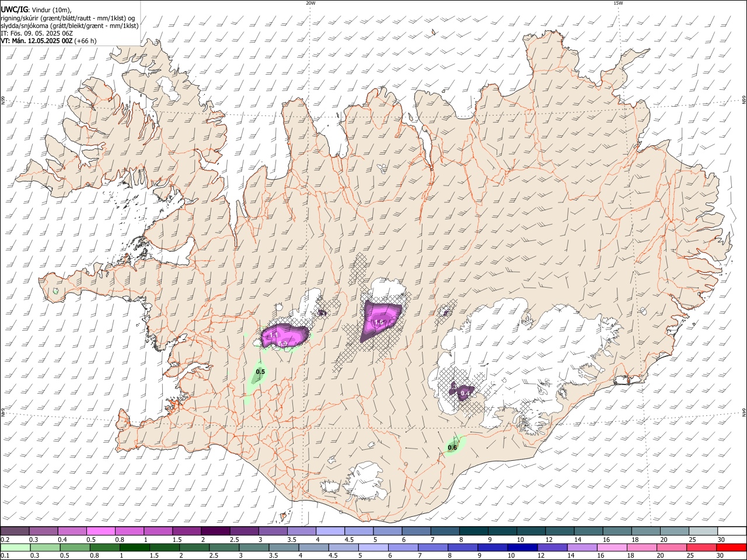The width and height of the screenshot is (747, 560).
Task: Click the magenta 1.1 snow value label
Action: (273, 335)
